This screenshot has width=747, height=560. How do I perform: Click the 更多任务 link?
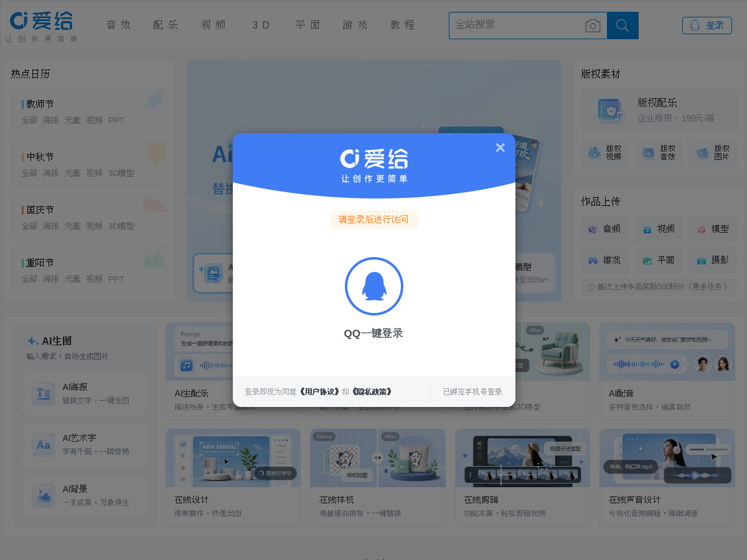708,287
